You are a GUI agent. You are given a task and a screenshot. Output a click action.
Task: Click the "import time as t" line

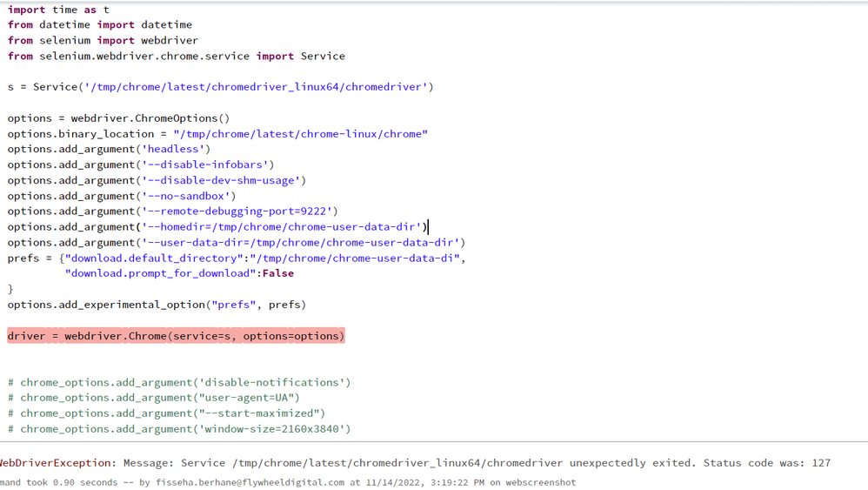click(x=58, y=10)
